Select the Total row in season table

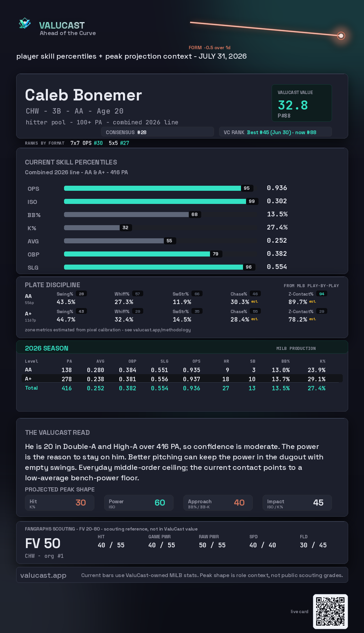(x=182, y=388)
